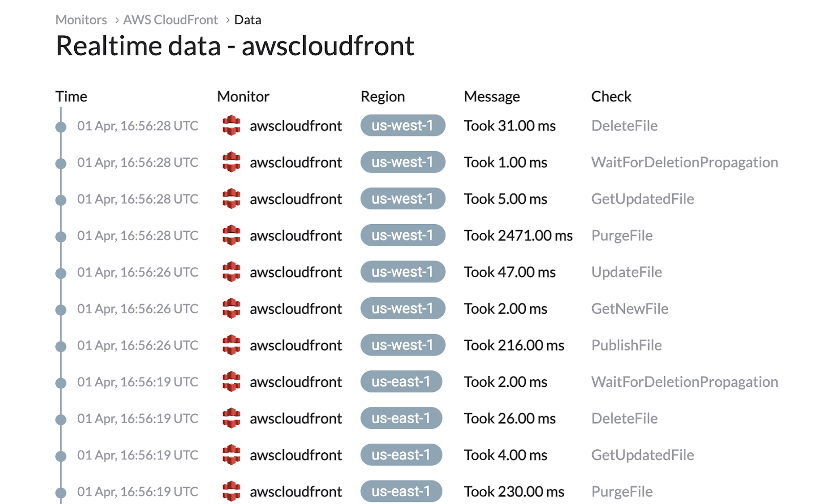This screenshot has width=819, height=504.
Task: Open the Monitors breadcrumb link
Action: pos(81,20)
